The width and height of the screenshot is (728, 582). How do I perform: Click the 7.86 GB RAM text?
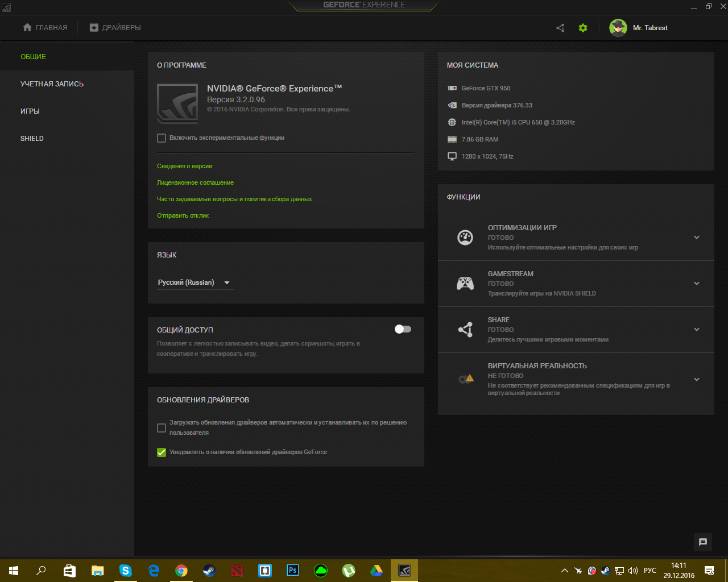[x=479, y=139]
